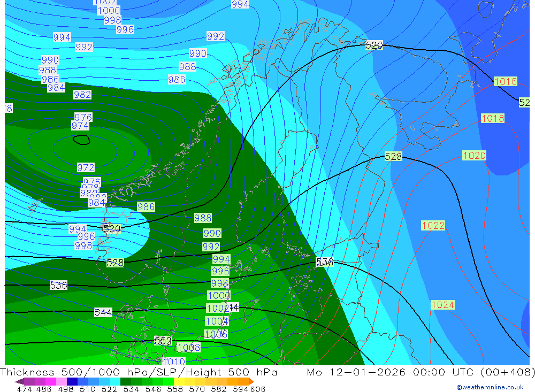
Task: Click the legend value 570
Action: pos(197,389)
